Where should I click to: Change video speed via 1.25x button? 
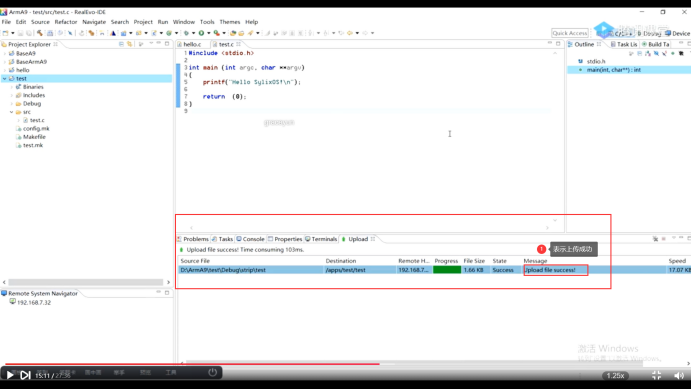tap(615, 376)
